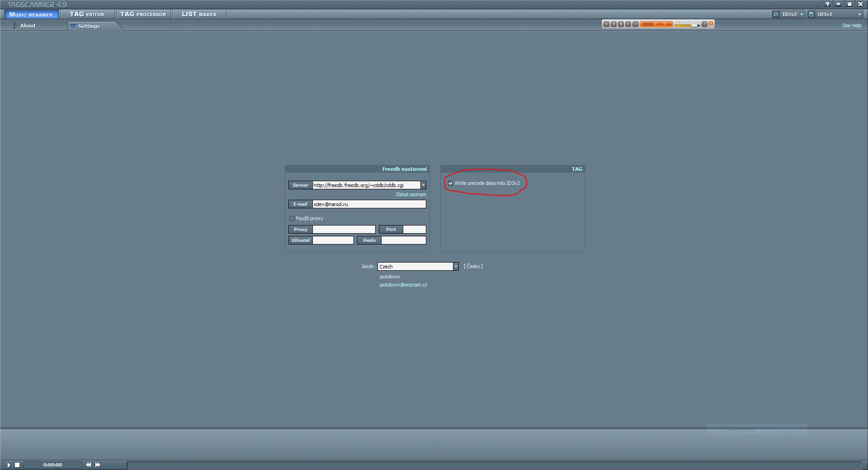
Task: Click the E-mail input field
Action: 369,204
